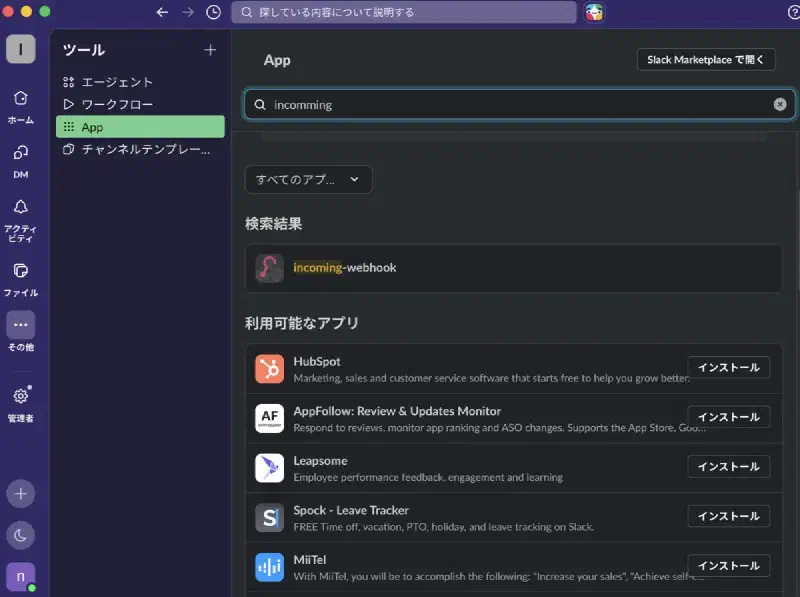800x597 pixels.
Task: Click the Leapsome app icon
Action: (x=269, y=468)
